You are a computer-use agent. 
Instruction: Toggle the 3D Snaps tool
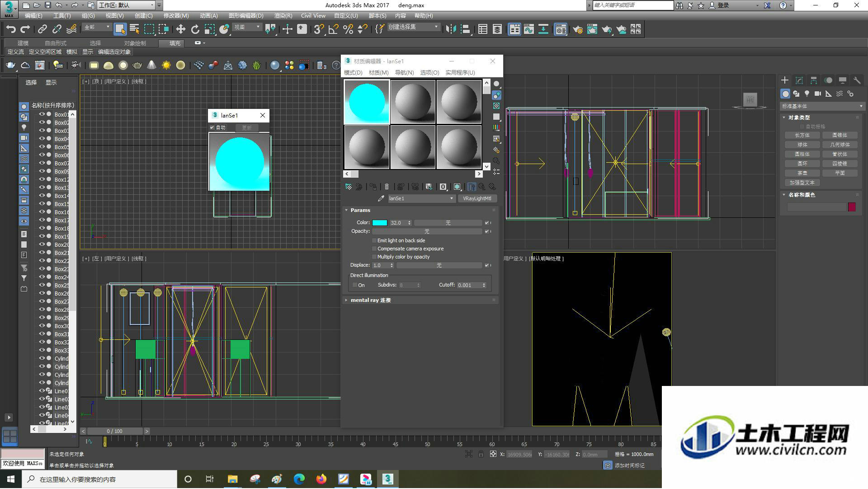pos(319,29)
